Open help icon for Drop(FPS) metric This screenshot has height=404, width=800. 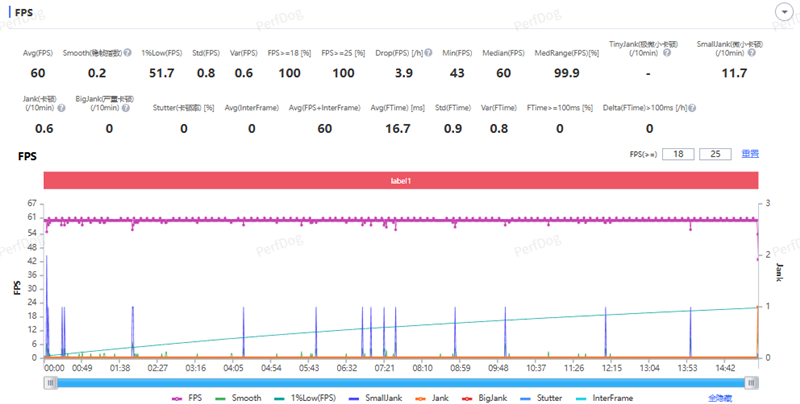point(424,51)
